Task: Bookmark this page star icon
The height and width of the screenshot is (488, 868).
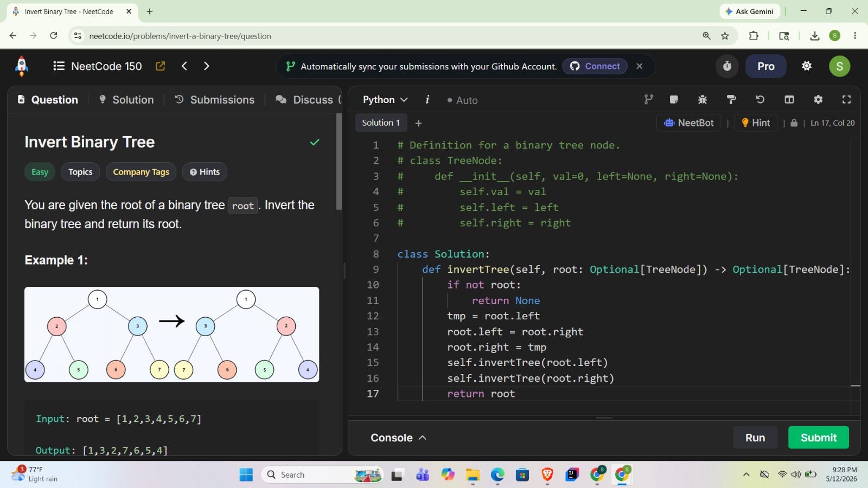Action: [725, 36]
